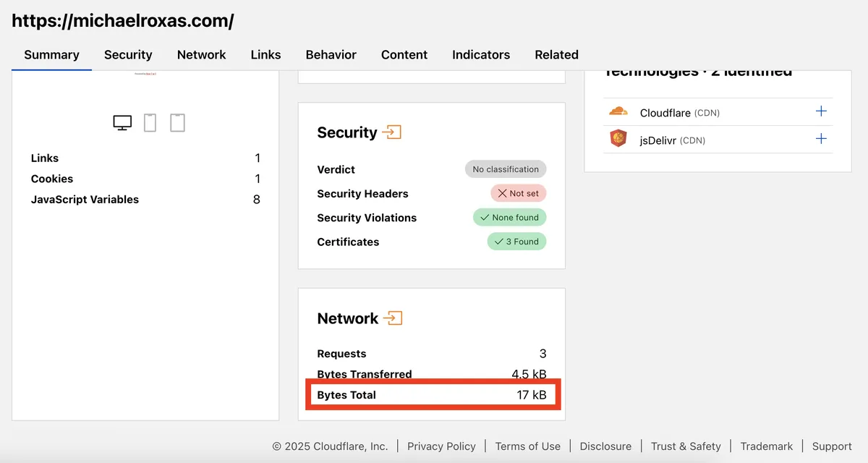Go to the Indicators tab

(x=481, y=55)
